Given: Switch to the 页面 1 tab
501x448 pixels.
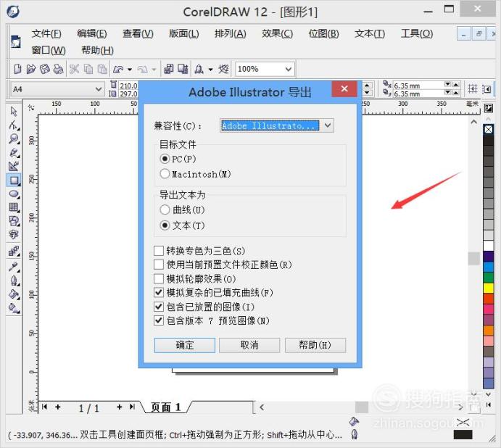Looking at the screenshot, I should click(x=166, y=407).
